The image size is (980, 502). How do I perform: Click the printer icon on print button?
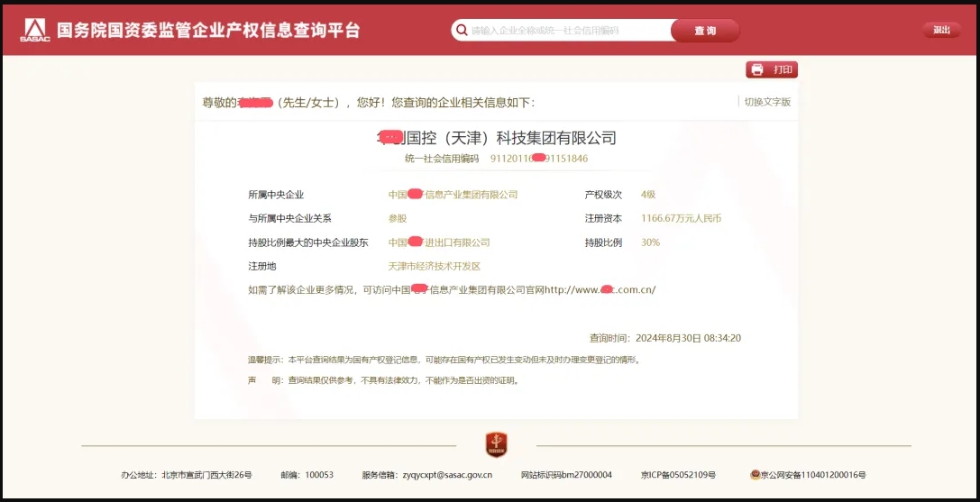point(757,69)
